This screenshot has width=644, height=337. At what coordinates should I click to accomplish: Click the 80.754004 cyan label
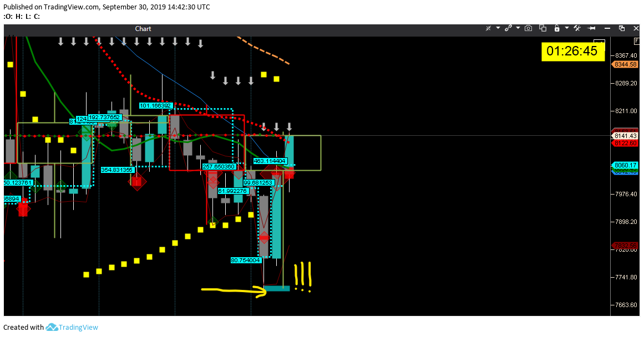pyautogui.click(x=246, y=261)
